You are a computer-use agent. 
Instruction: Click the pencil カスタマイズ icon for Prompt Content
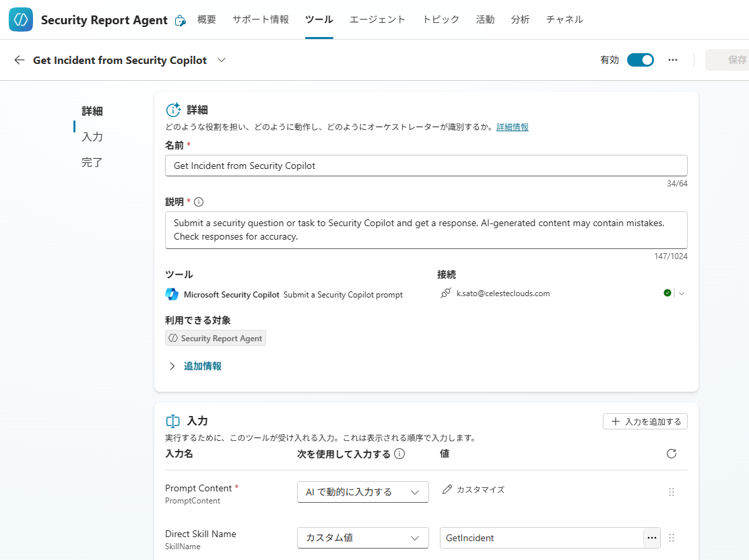point(447,489)
